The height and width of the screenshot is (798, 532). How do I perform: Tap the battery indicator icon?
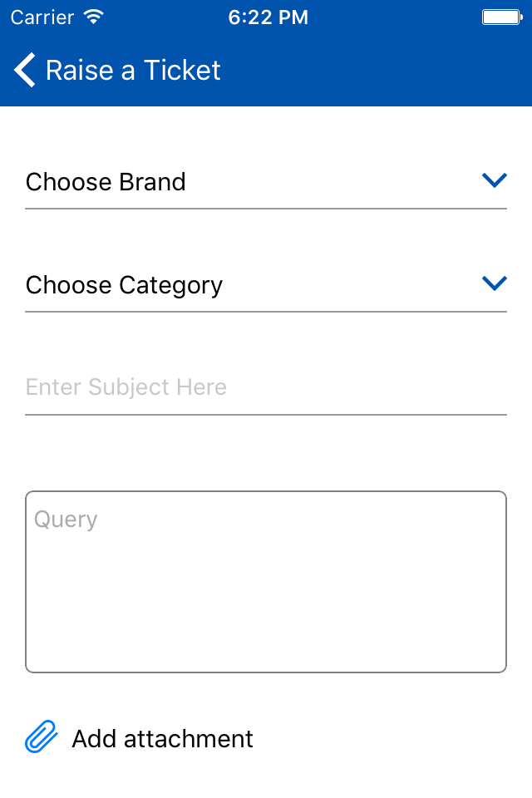[x=502, y=17]
